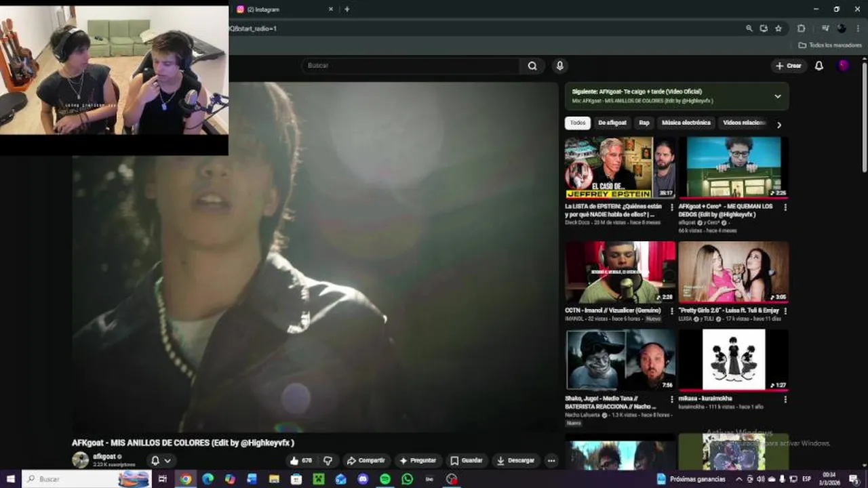
Task: Open the YouTube account avatar menu
Action: [844, 66]
